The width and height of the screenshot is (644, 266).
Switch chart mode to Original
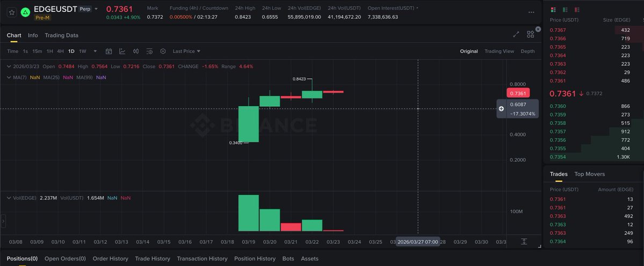tap(468, 51)
